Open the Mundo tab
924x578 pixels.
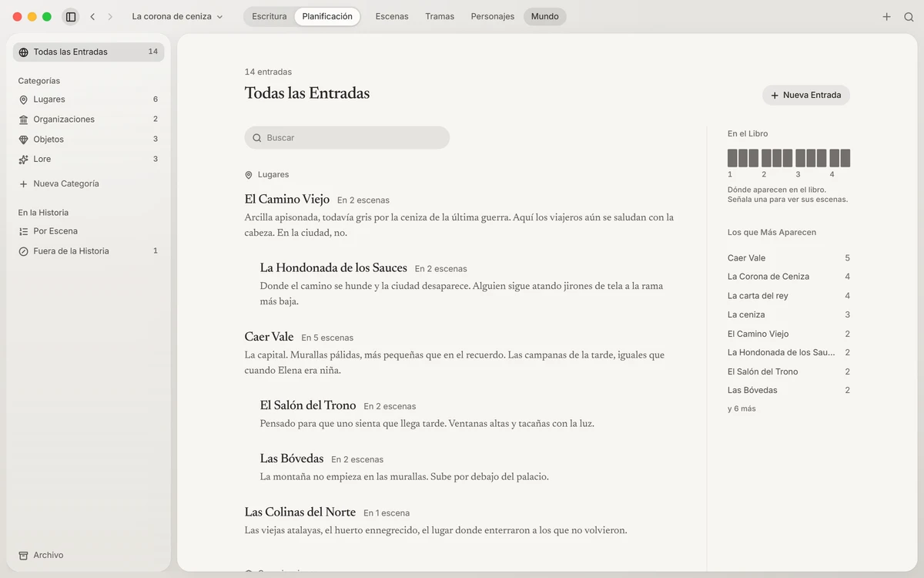[x=545, y=16]
